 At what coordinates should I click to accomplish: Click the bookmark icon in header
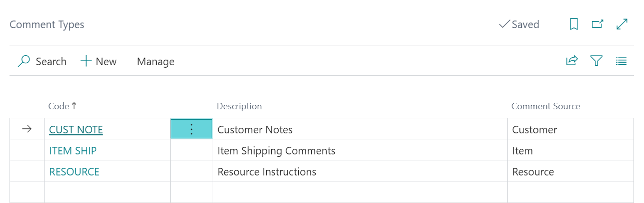click(x=574, y=24)
